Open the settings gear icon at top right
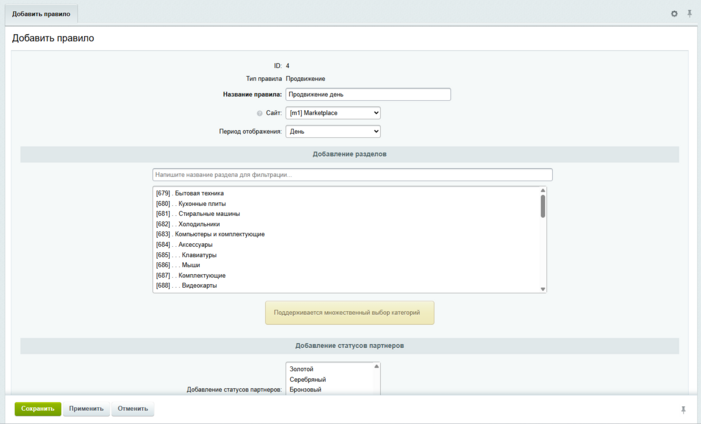This screenshot has width=701, height=424. [x=674, y=14]
